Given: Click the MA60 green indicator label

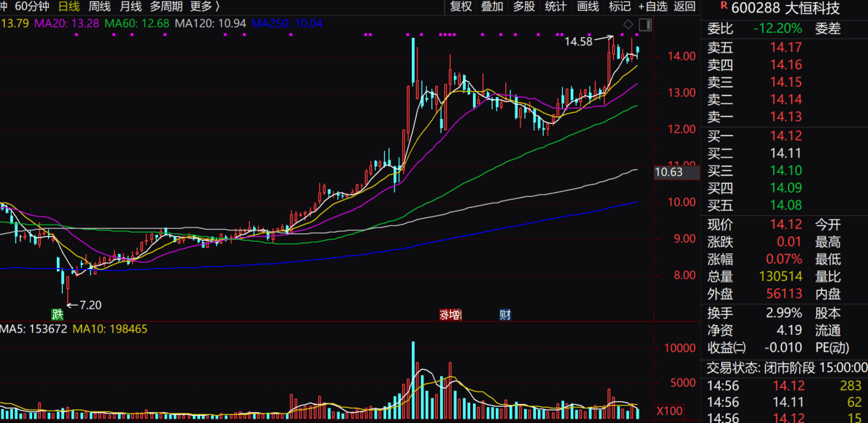Looking at the screenshot, I should (x=137, y=24).
